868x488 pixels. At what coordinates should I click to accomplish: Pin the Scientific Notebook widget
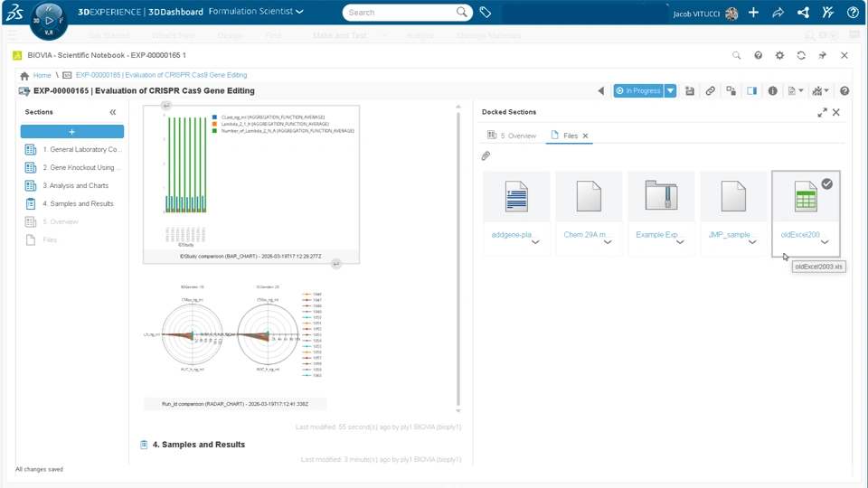(x=823, y=55)
